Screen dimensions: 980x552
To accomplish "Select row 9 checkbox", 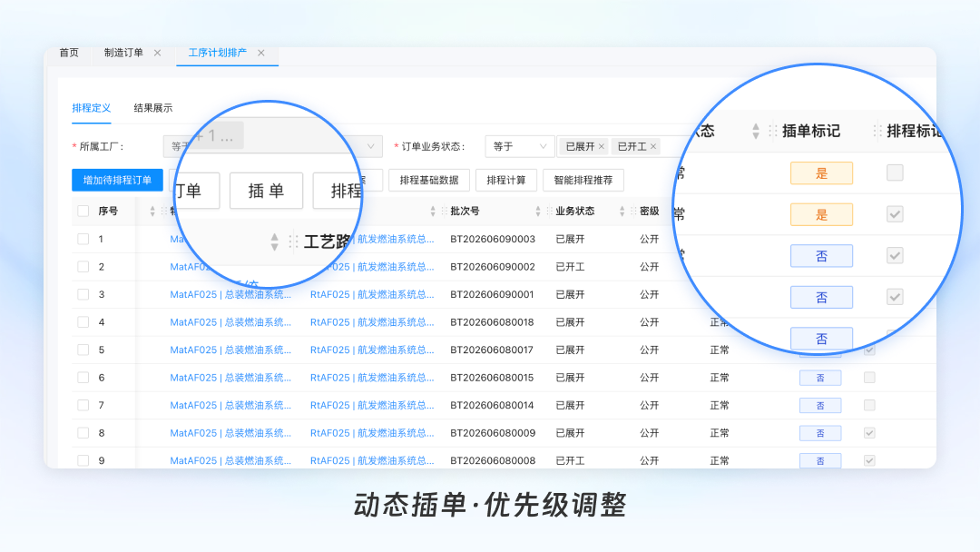I will (x=83, y=460).
